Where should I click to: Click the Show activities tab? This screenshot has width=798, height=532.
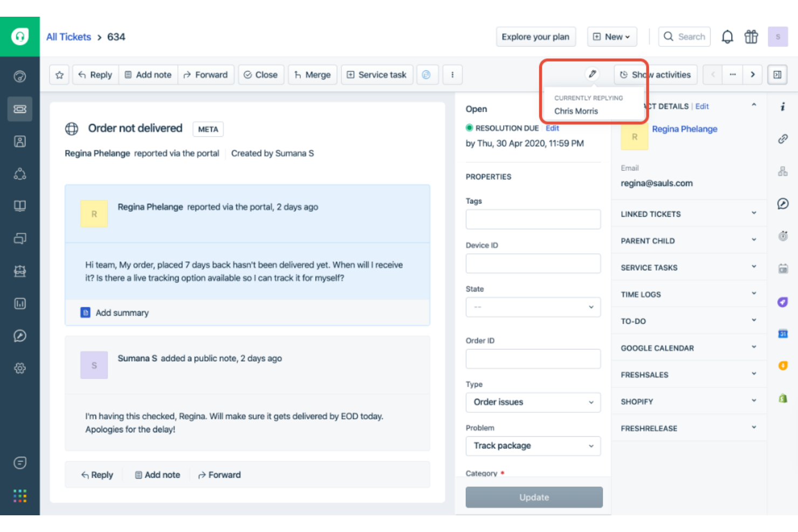[x=655, y=74]
